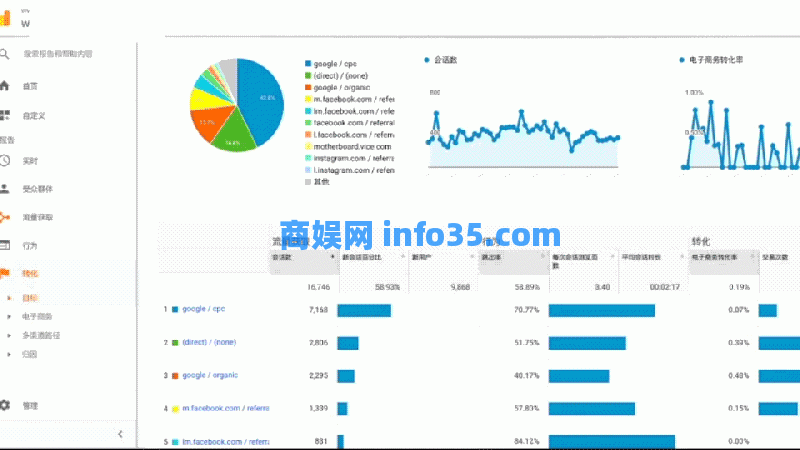Open the (direct) / (none) source link
The width and height of the screenshot is (800, 450).
(x=209, y=342)
